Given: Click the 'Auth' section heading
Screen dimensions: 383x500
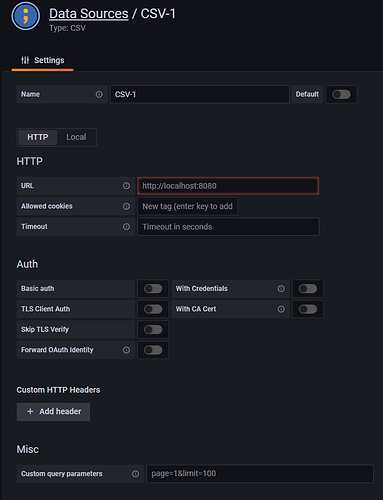Looking at the screenshot, I should 27,264.
